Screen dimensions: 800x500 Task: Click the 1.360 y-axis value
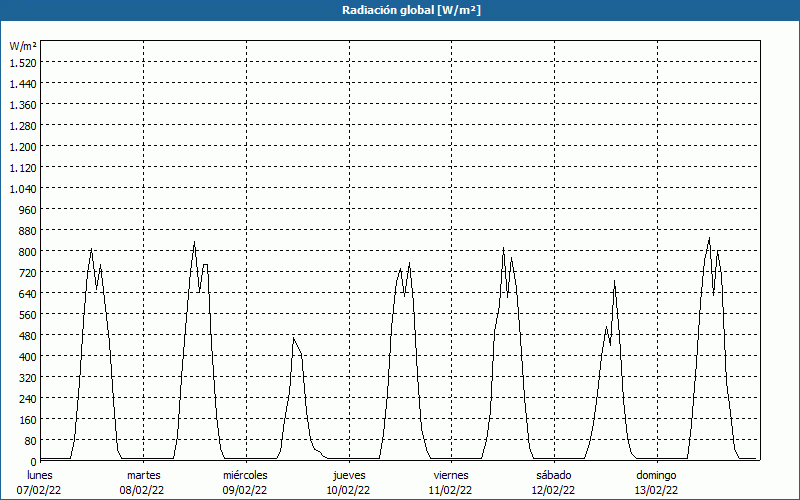tap(23, 105)
